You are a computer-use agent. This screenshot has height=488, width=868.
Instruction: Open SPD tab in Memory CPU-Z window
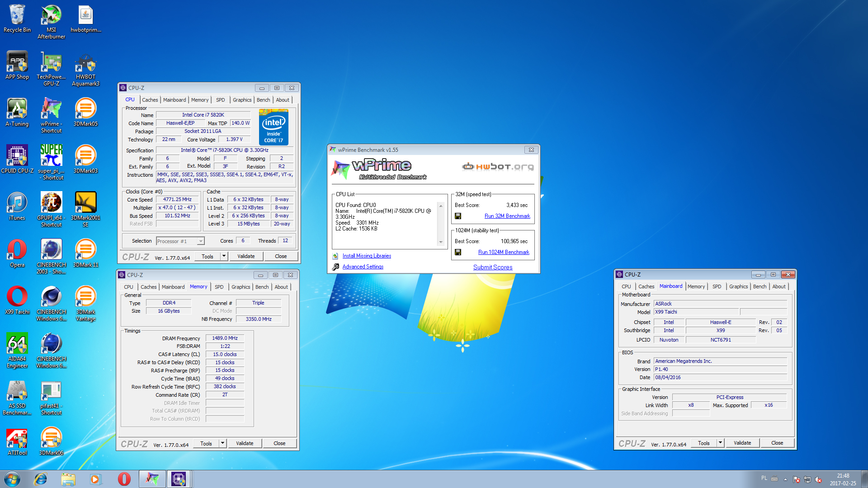tap(219, 287)
